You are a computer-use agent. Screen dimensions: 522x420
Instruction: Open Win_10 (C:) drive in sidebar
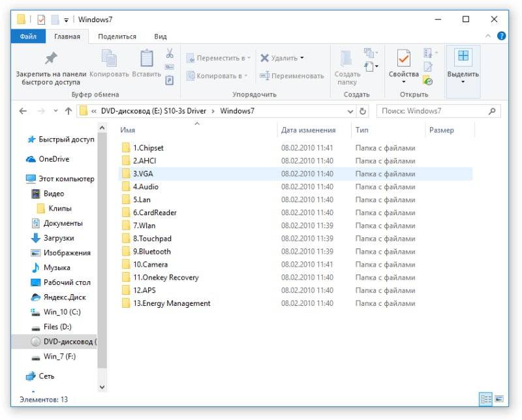click(x=55, y=312)
